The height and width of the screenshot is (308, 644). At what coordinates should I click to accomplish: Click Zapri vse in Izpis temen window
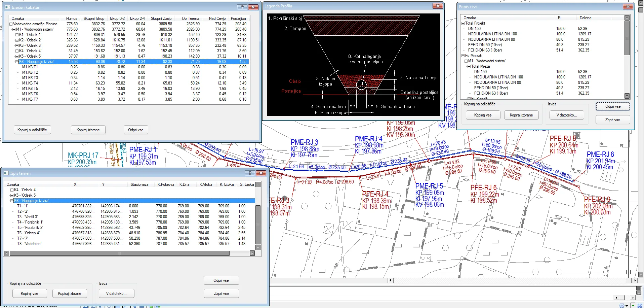pos(221,294)
